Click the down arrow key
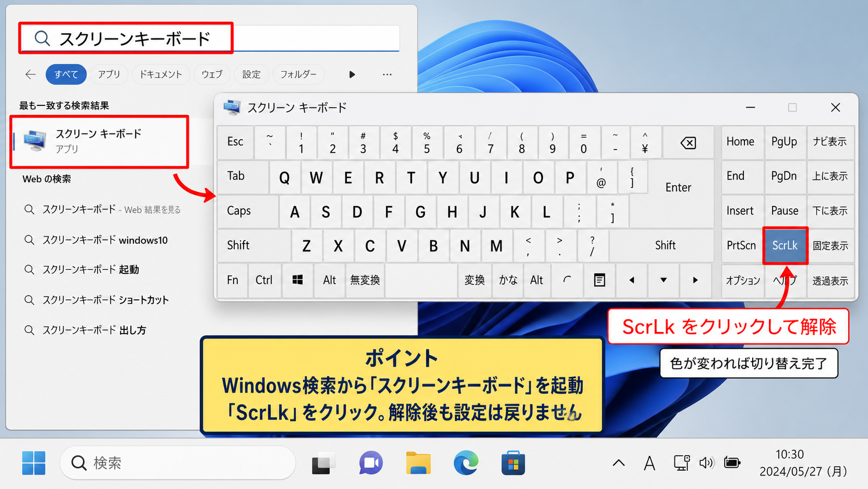 [663, 280]
